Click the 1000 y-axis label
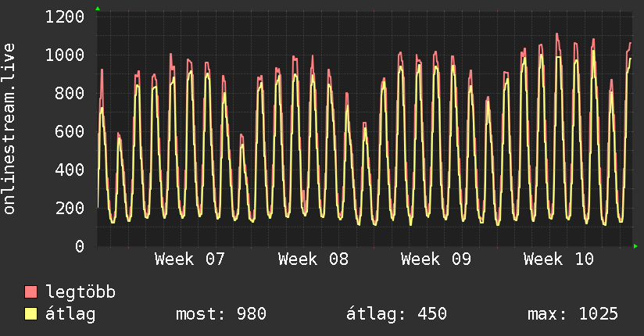This screenshot has width=644, height=336. [65, 55]
